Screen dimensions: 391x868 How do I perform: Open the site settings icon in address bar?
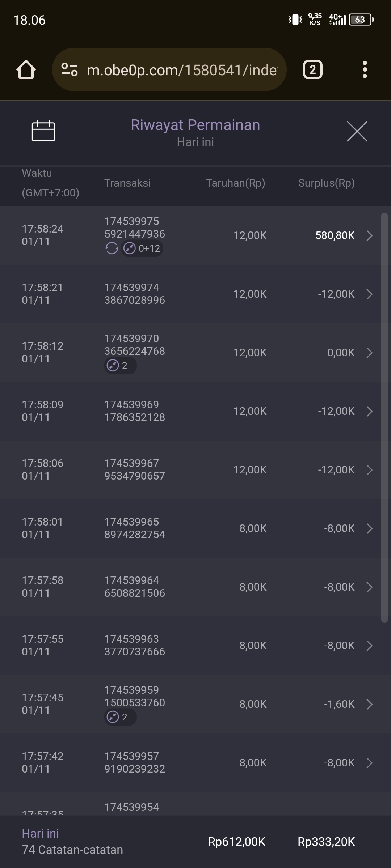tap(70, 69)
